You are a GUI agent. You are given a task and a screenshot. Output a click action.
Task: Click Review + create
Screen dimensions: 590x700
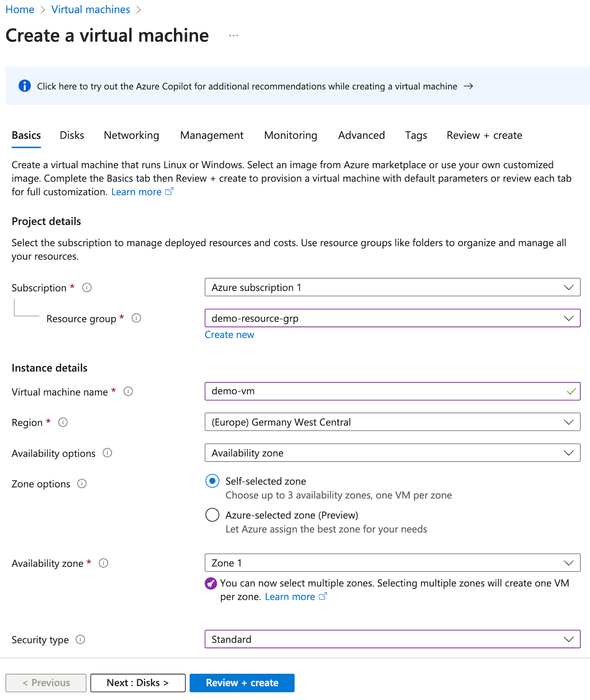coord(242,682)
